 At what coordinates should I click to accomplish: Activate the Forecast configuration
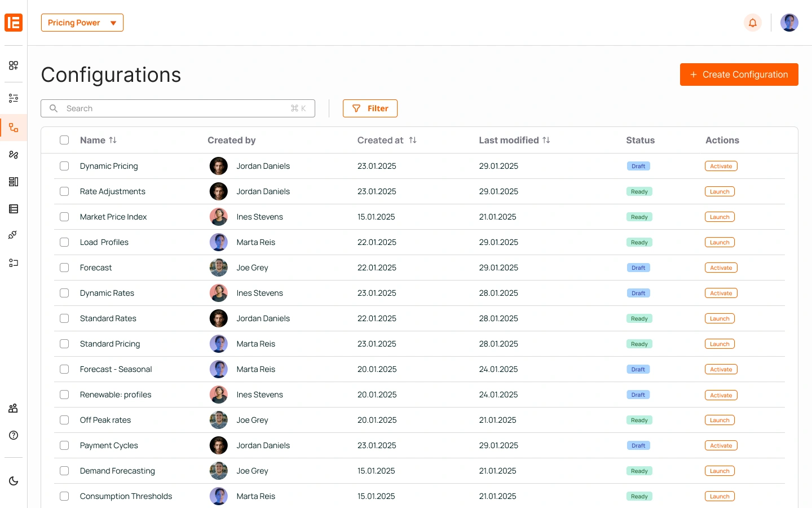click(721, 268)
